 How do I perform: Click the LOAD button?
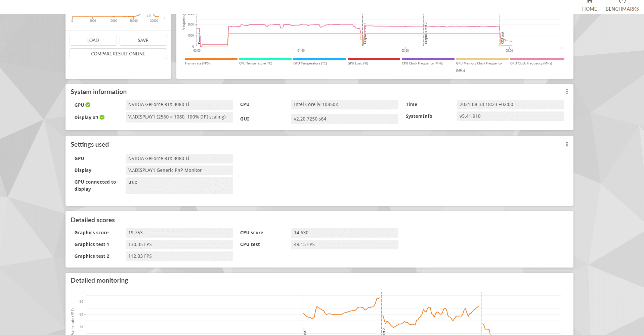click(x=93, y=40)
